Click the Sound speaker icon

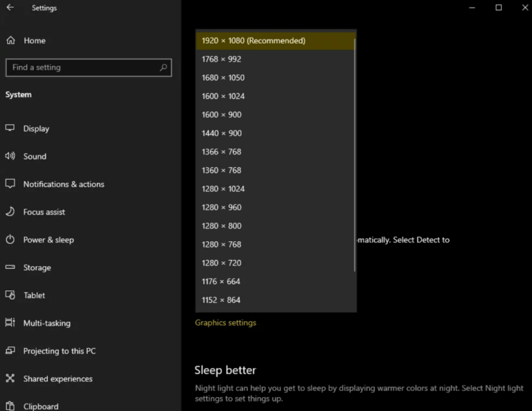tap(10, 156)
